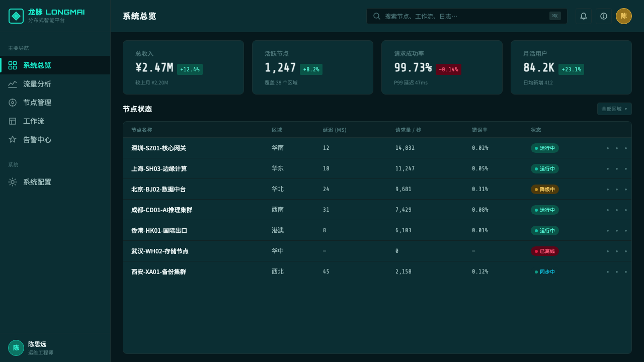
Task: Click the info circle icon in header
Action: (604, 16)
